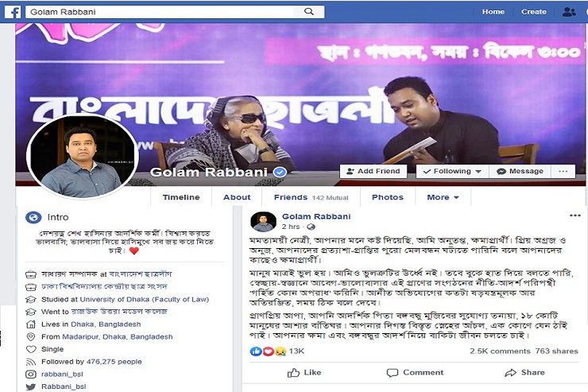Open the round profile picture
The width and height of the screenshot is (588, 392).
(83, 157)
